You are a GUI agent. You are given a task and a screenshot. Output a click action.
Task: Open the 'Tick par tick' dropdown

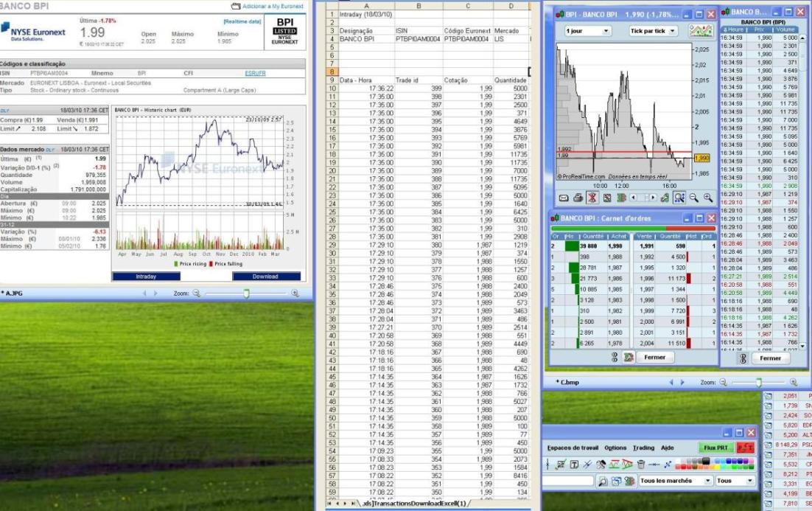[653, 31]
